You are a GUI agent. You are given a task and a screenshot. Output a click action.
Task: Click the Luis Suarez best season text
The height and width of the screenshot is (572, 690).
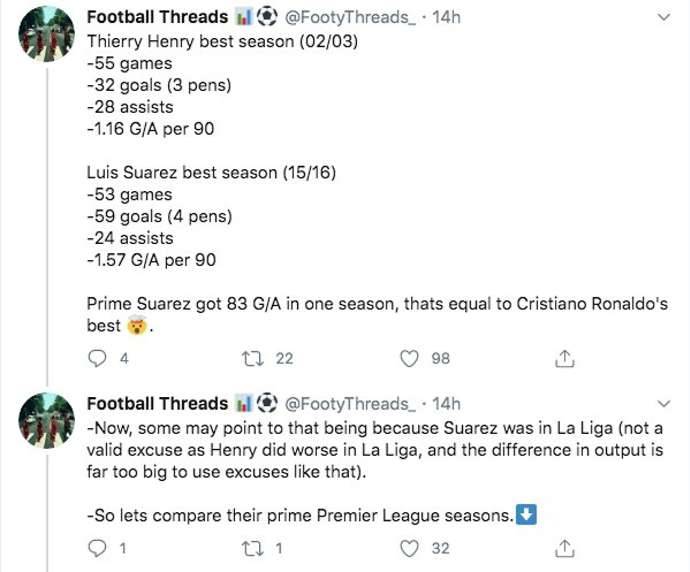[210, 173]
